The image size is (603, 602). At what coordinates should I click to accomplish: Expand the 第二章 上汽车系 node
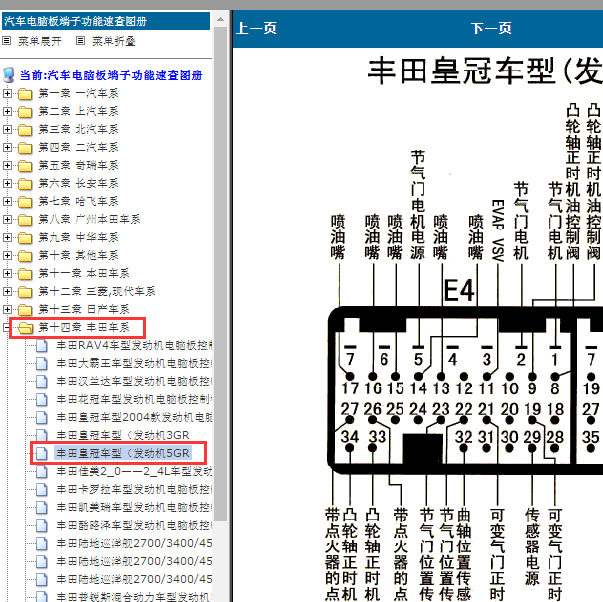(x=7, y=111)
